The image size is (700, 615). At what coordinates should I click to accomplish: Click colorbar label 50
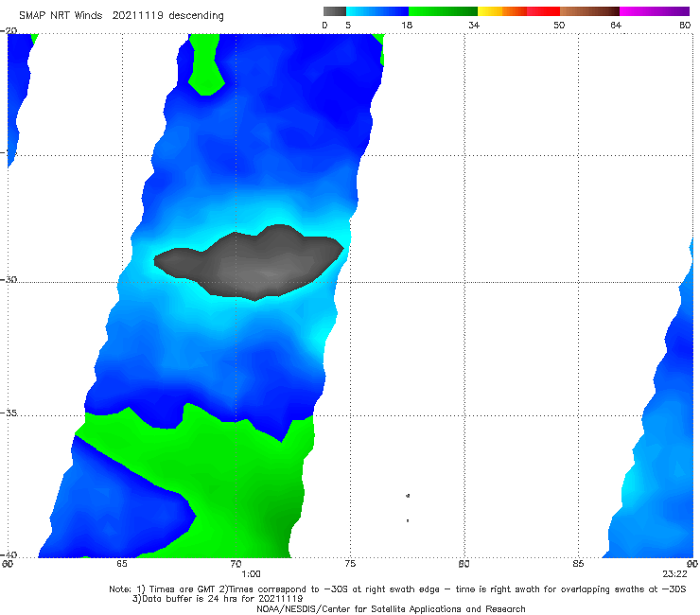559,25
